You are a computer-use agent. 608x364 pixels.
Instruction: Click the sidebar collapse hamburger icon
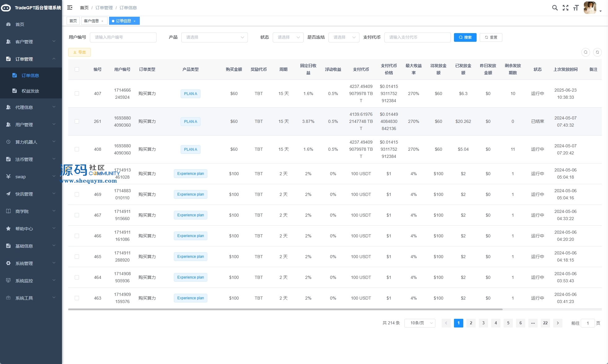tap(70, 7)
